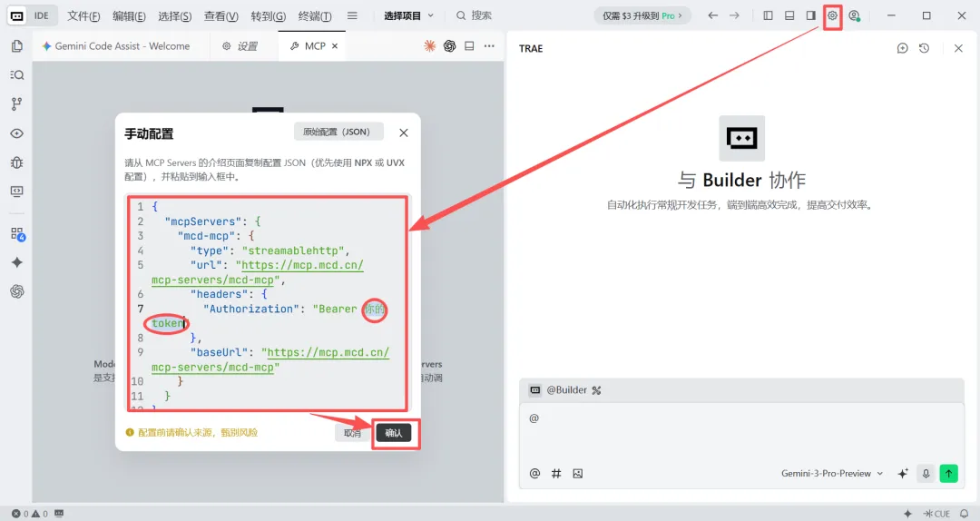Toggle the right sidebar layout icon

(x=810, y=15)
